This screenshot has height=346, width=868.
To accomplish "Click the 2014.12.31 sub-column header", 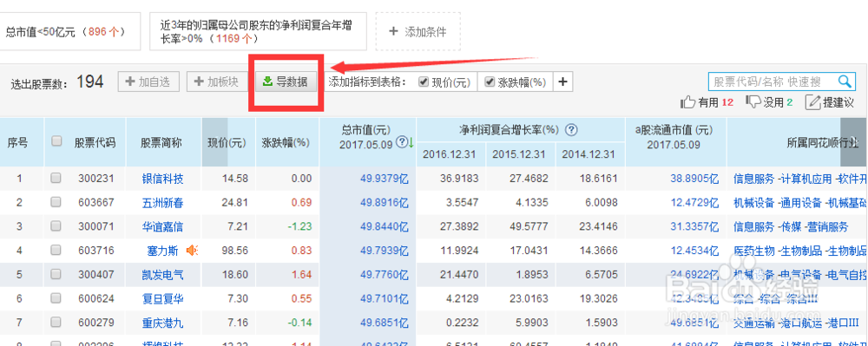I will click(589, 154).
